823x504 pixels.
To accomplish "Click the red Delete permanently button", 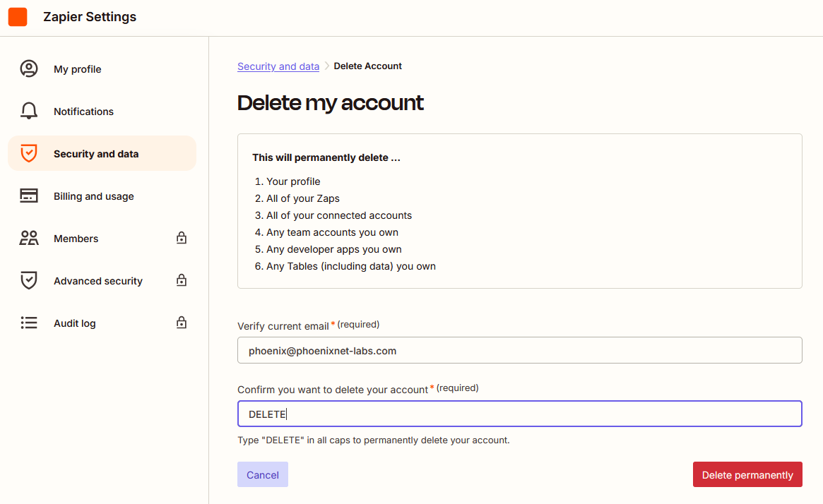I will click(x=747, y=475).
